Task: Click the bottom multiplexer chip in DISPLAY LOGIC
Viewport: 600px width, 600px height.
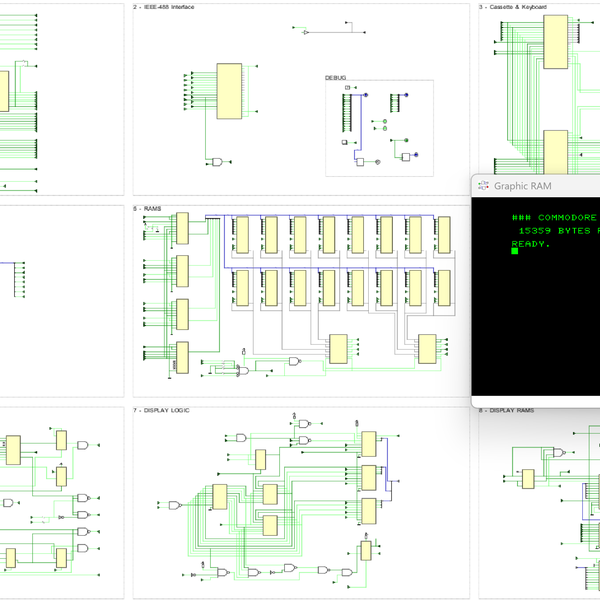Action: tap(365, 550)
